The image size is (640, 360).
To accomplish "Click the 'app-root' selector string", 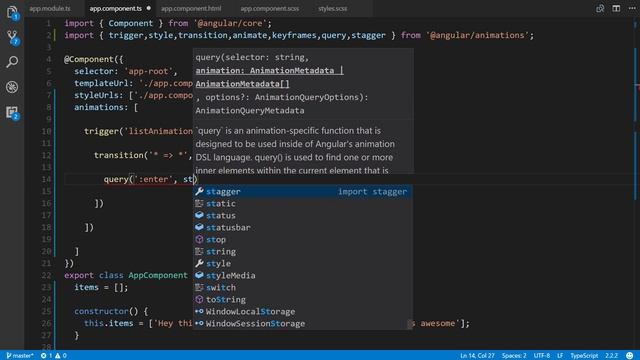I will [x=150, y=71].
